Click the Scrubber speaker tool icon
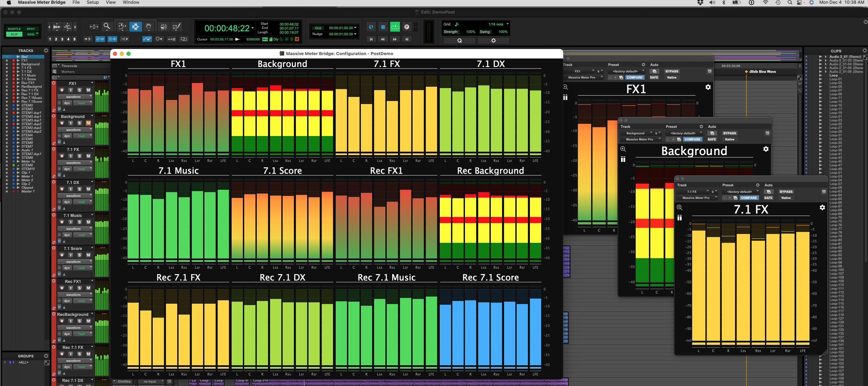868x386 pixels. point(163,26)
